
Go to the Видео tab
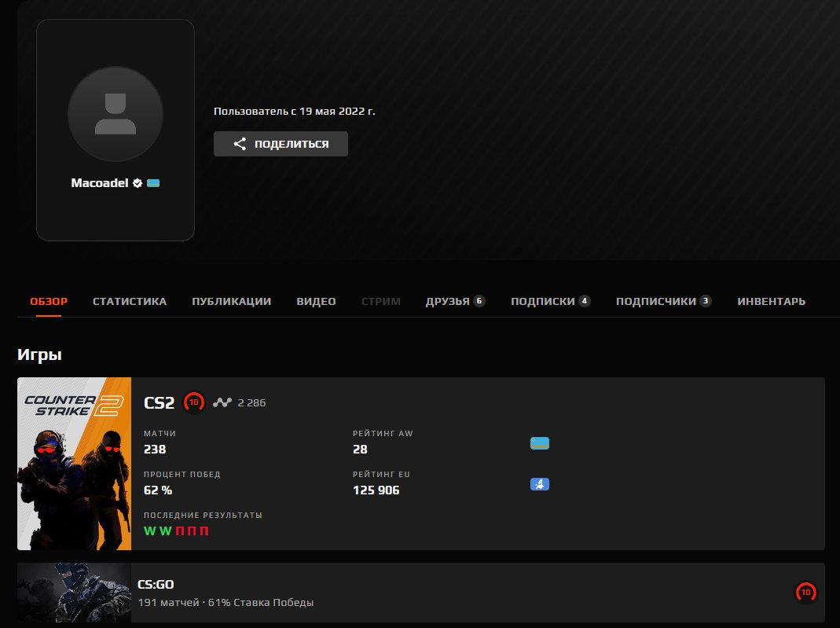(316, 301)
